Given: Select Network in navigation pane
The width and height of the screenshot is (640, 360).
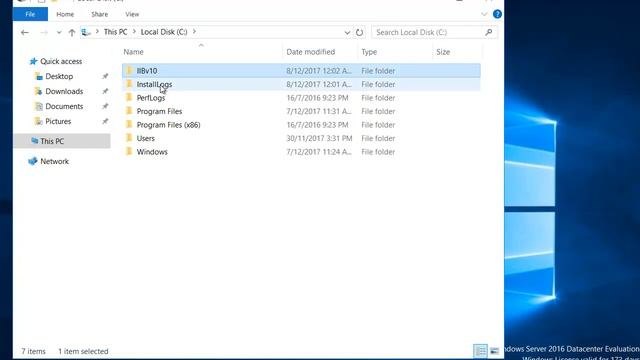Looking at the screenshot, I should 54,161.
